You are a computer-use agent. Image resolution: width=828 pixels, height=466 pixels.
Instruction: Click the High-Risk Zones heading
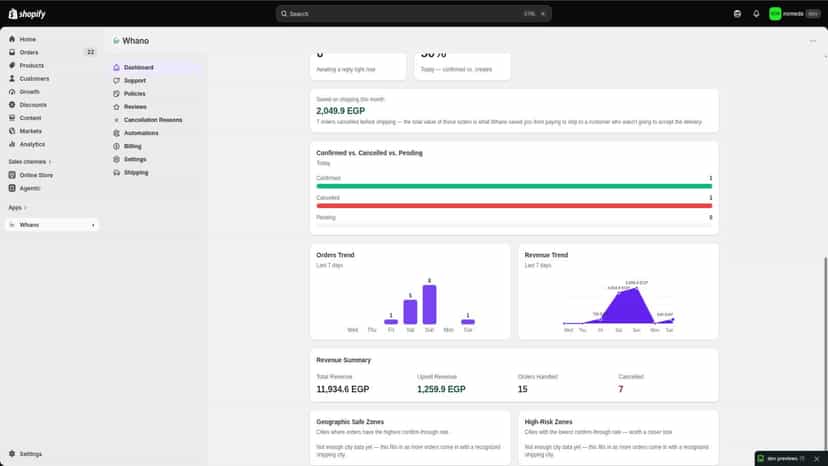click(x=548, y=422)
